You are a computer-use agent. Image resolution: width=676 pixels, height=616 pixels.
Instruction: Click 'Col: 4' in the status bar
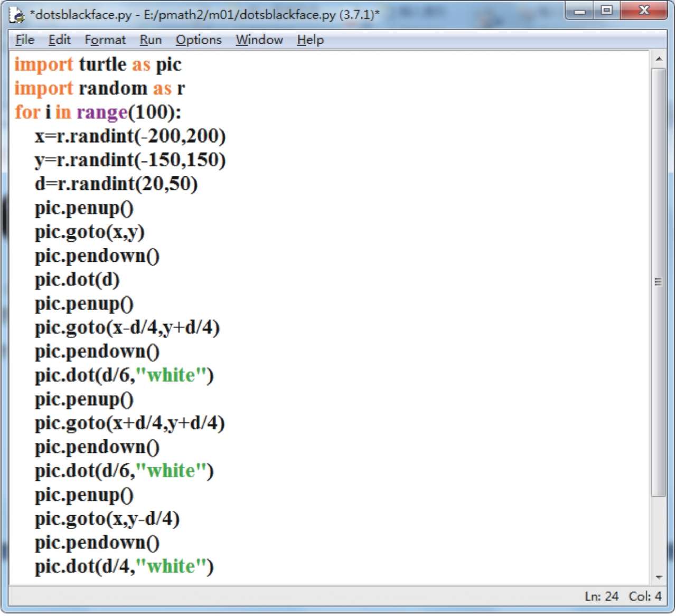(645, 596)
